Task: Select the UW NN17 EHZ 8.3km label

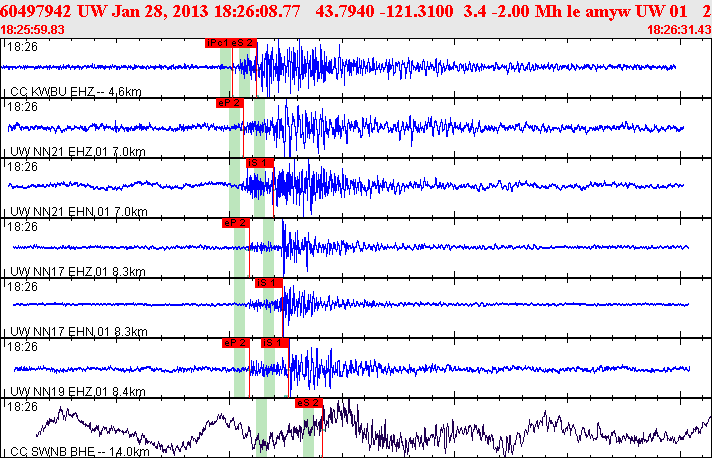Action: pyautogui.click(x=77, y=272)
